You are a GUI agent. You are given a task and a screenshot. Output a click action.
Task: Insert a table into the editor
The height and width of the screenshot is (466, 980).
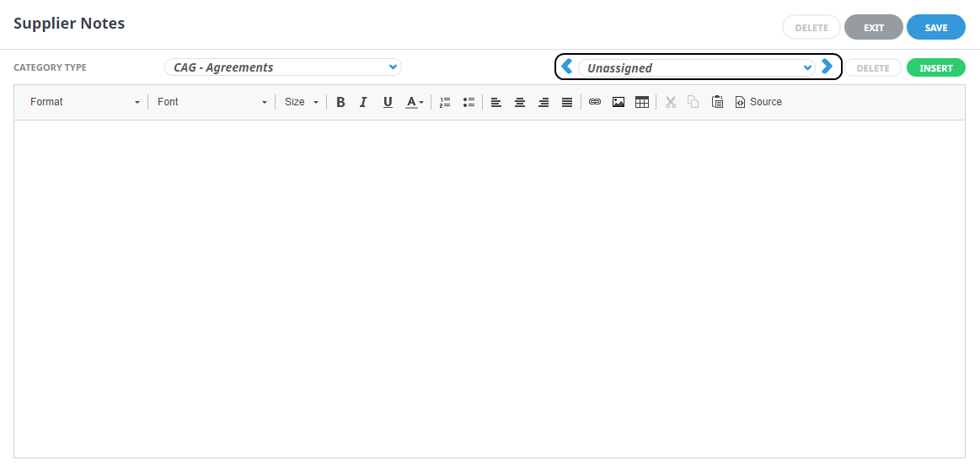click(x=642, y=102)
